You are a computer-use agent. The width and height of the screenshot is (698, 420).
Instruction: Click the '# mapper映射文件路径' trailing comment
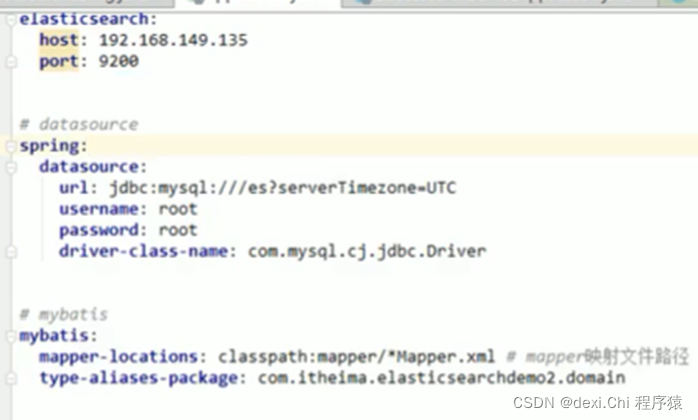(598, 357)
